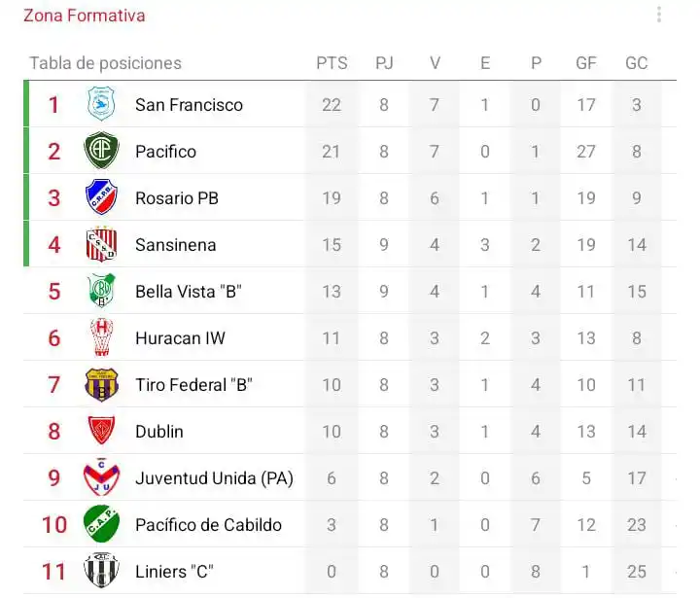Click the PJ column header

point(384,63)
